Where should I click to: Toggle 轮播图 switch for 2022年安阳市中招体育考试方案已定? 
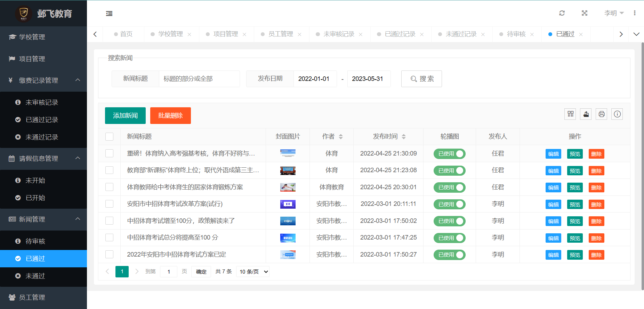(x=450, y=255)
